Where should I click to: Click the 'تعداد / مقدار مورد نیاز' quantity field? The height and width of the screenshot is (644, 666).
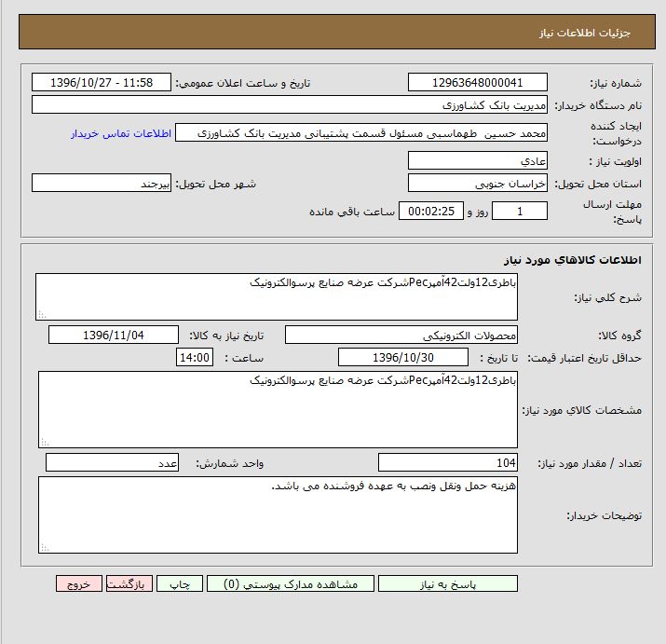point(449,463)
